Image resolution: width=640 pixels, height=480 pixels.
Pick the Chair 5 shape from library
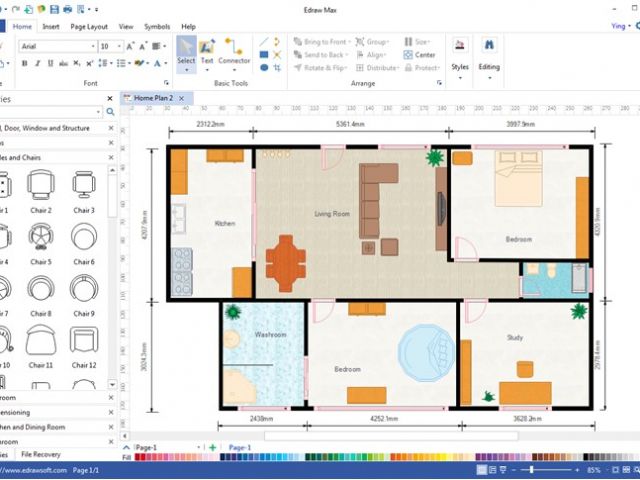pyautogui.click(x=41, y=240)
